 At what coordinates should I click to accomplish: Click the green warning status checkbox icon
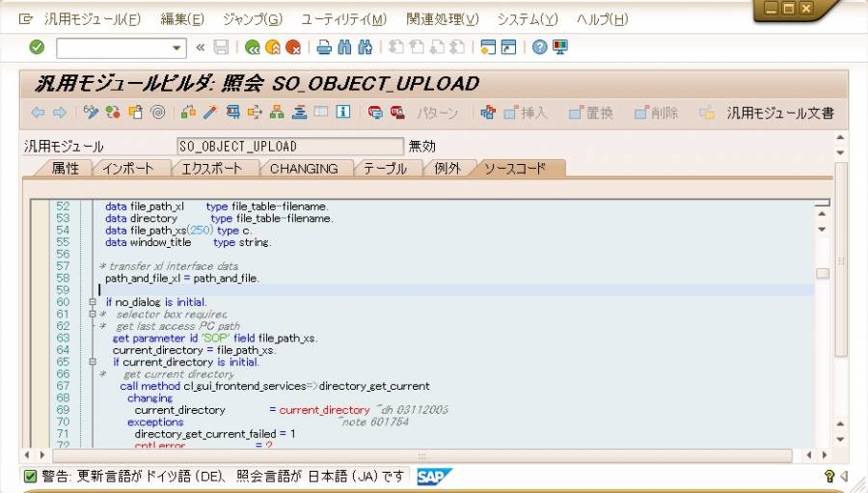tap(30, 476)
